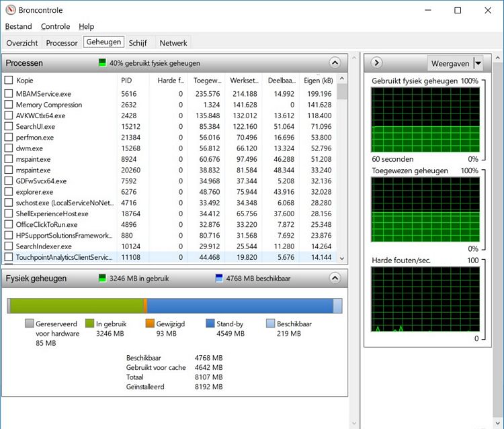Toggle the Kopie select-all checkbox
The image size is (504, 429).
(9, 80)
